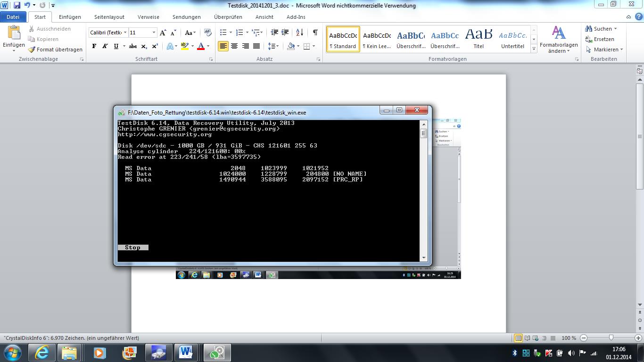Sort text with the A-Z icon
This screenshot has width=644, height=362.
click(x=300, y=33)
